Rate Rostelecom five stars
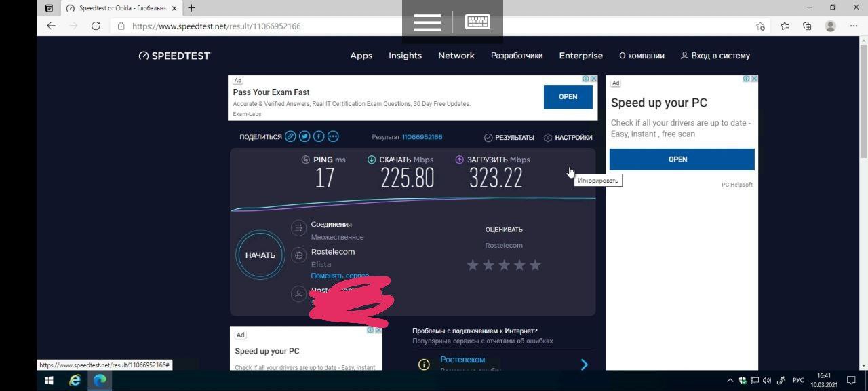The width and height of the screenshot is (868, 391). [x=535, y=265]
